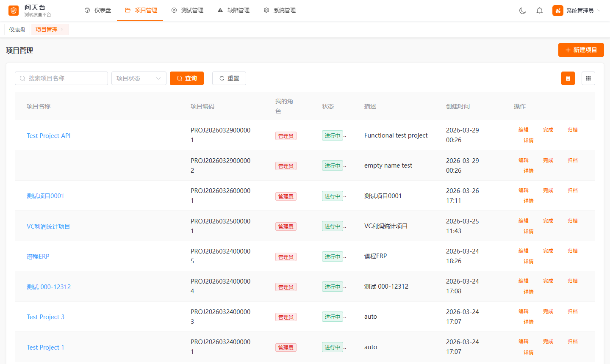
Task: Open the Test Project API link
Action: point(49,135)
